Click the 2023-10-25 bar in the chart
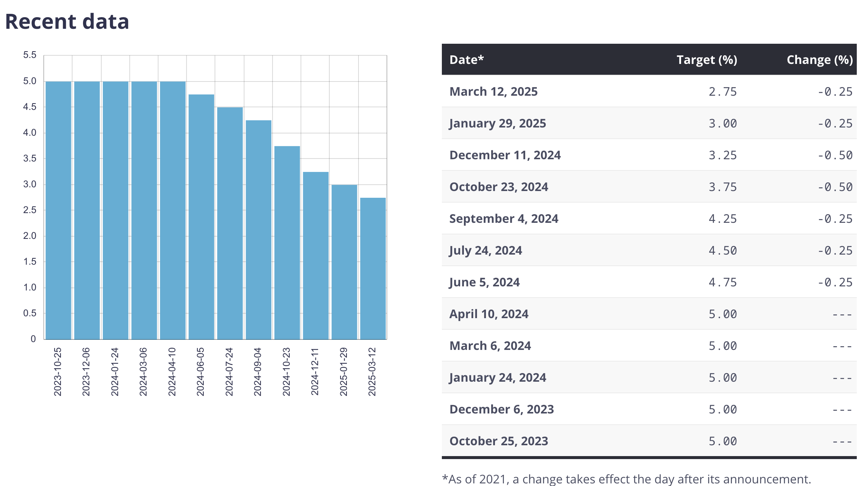 tap(58, 210)
